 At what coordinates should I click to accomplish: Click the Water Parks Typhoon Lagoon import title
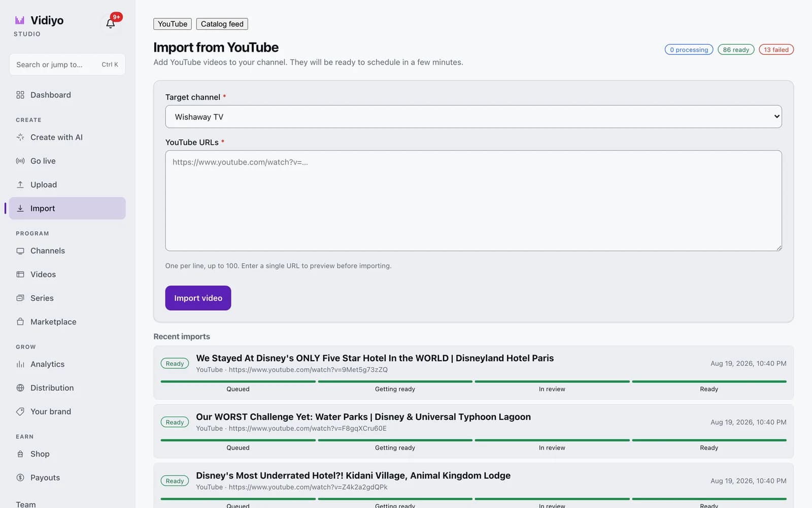[363, 417]
